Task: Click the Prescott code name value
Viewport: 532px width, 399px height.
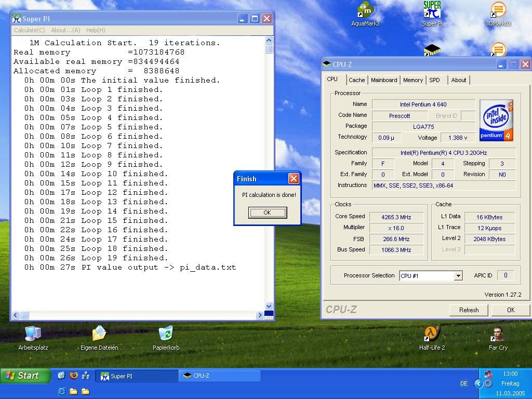Action: [x=400, y=116]
